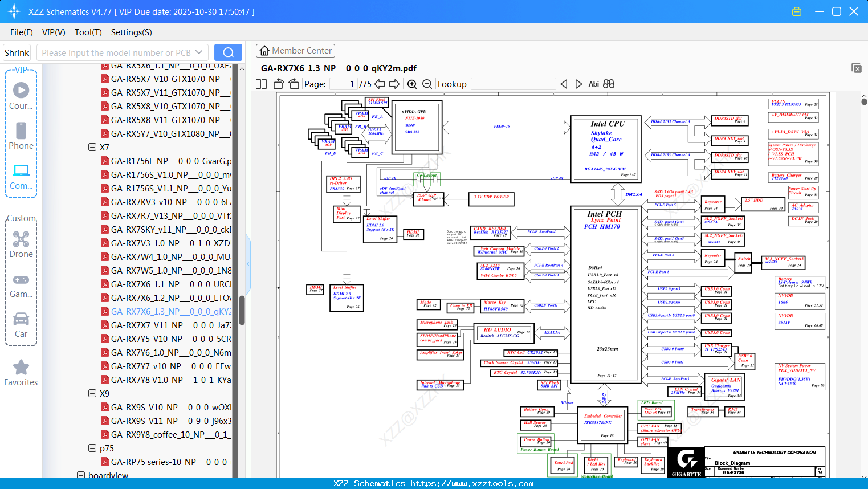Click the PDF viewer vertical scrollbar thumb

tap(864, 101)
